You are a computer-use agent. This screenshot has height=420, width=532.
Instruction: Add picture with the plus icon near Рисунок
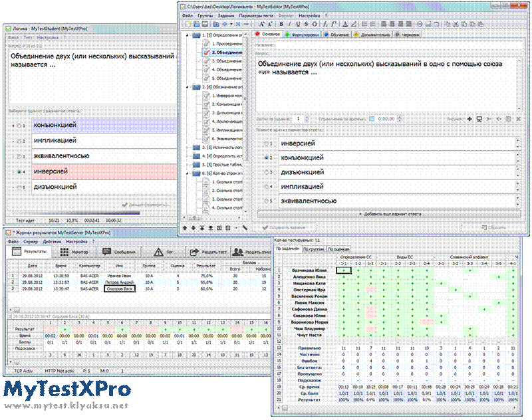pyautogui.click(x=469, y=119)
